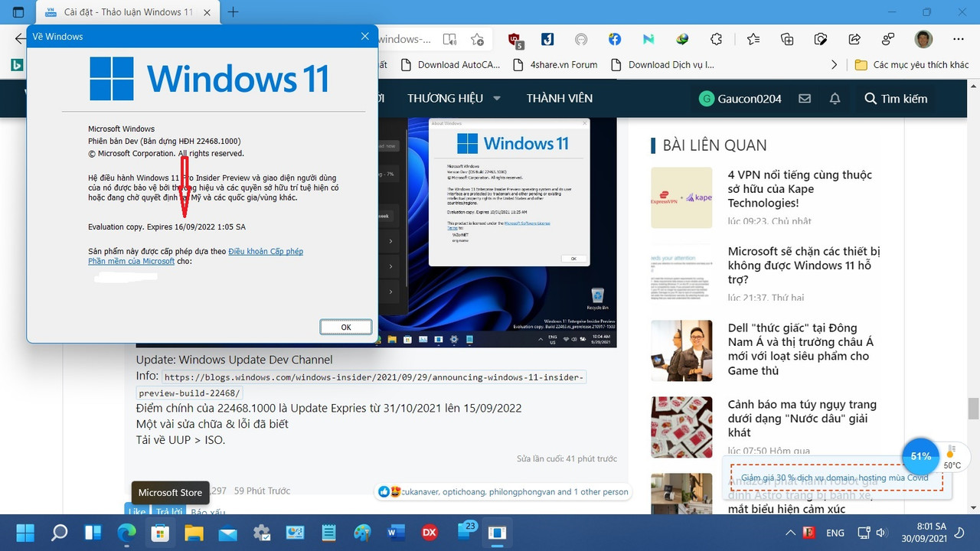Click Trả lời to reply to post
The width and height of the screenshot is (980, 551).
coord(167,511)
